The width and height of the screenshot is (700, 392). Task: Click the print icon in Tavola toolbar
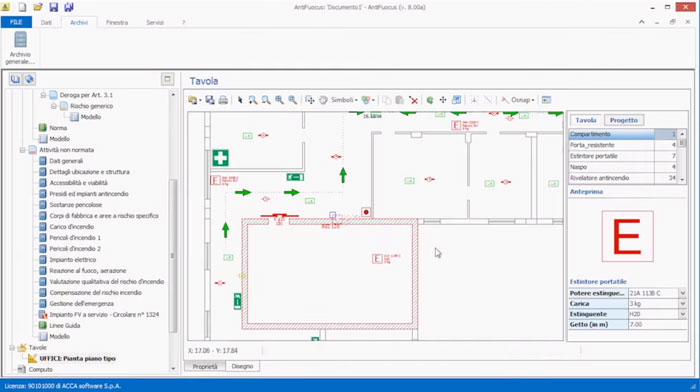tap(223, 100)
